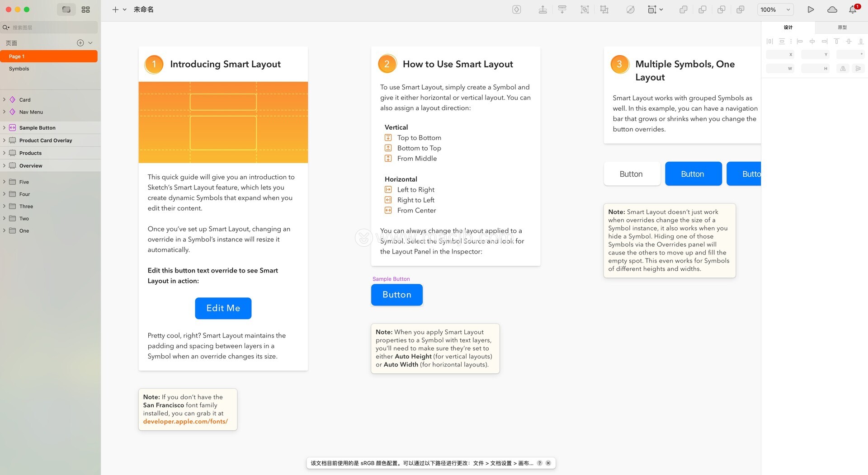Start the prototype preview play button
The width and height of the screenshot is (868, 475).
pos(811,9)
